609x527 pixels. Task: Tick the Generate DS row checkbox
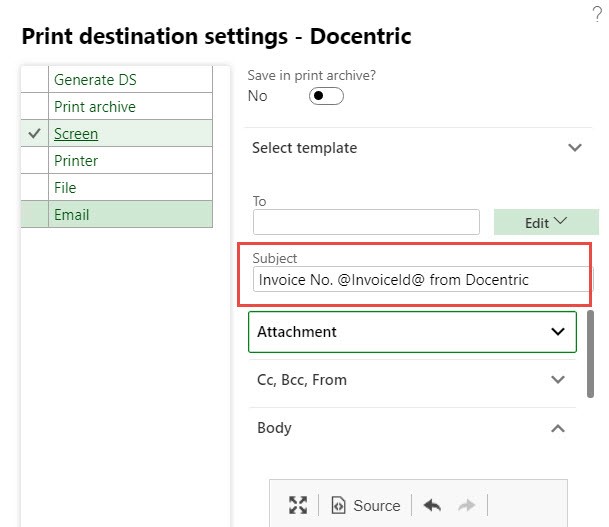click(x=35, y=80)
